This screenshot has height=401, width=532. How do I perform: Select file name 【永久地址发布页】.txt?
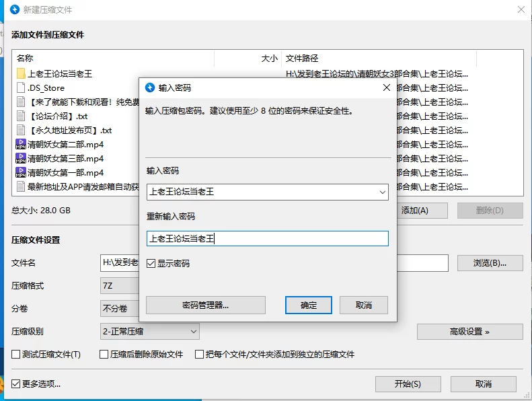70,131
